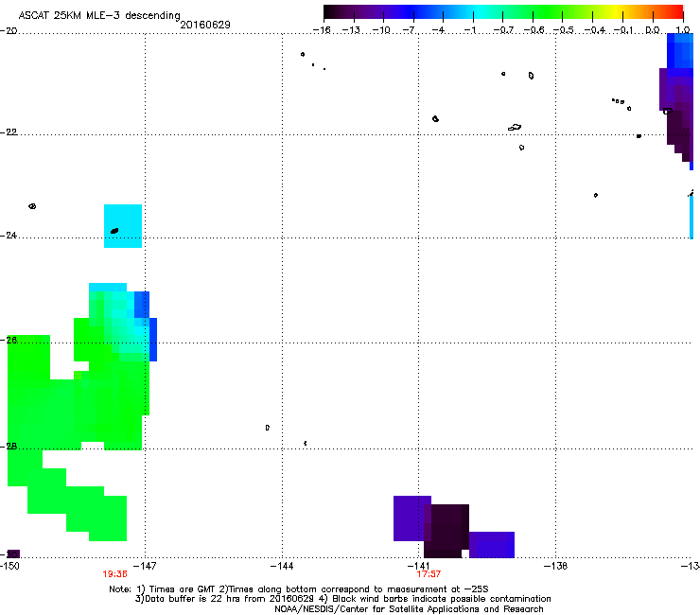
Task: Click the note about measurement at -25S
Action: click(354, 589)
